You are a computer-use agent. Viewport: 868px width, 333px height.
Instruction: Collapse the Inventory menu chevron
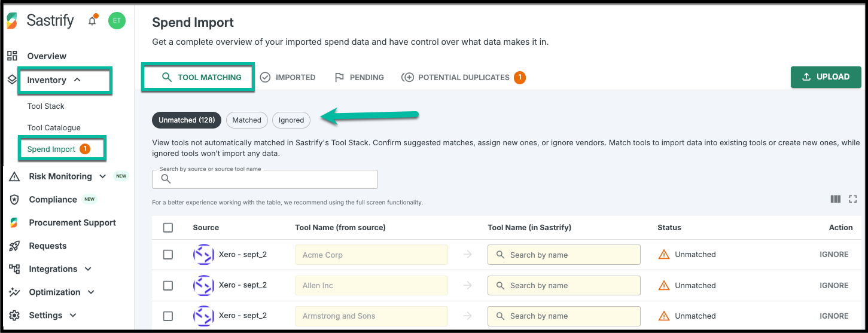point(77,80)
